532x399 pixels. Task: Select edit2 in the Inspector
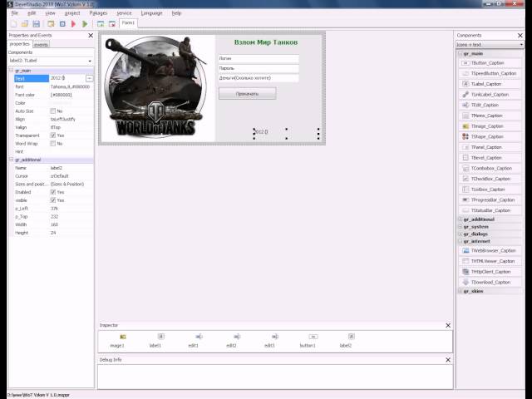(x=231, y=340)
